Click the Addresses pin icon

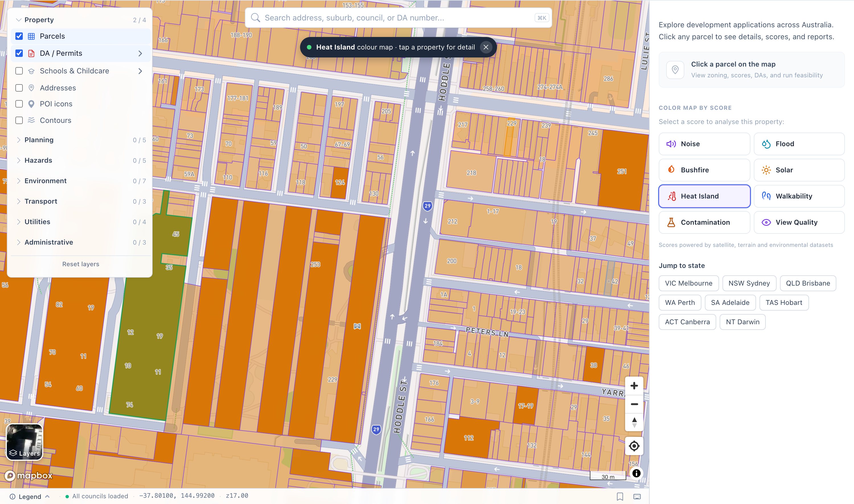31,88
